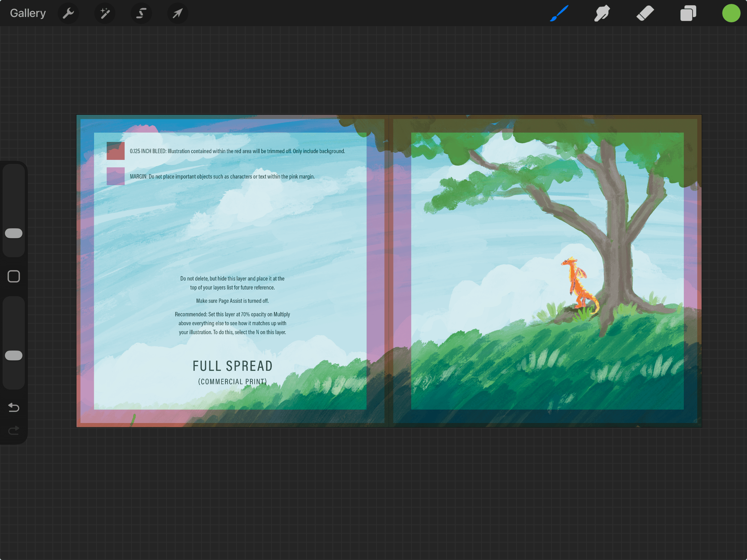This screenshot has width=747, height=560.
Task: Tap the brush size slider handle
Action: tap(13, 233)
